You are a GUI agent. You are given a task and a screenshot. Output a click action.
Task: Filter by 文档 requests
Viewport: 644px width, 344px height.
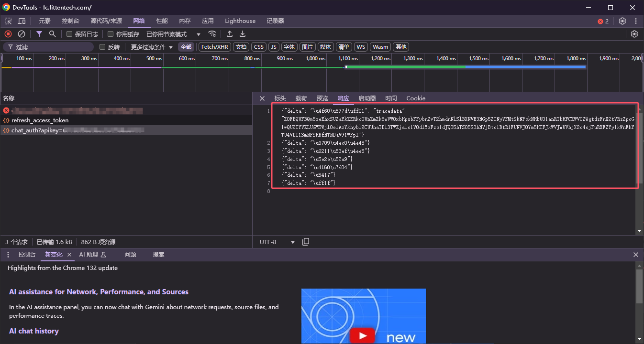pos(241,47)
